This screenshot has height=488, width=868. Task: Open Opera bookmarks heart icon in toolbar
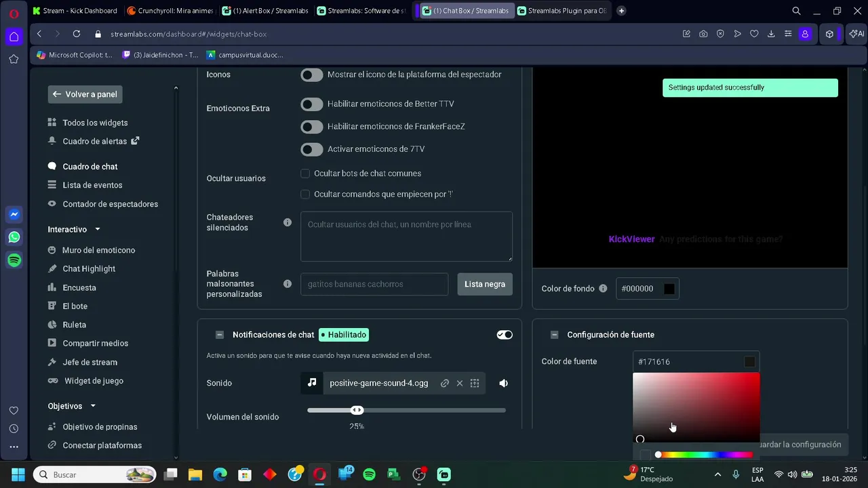(x=754, y=34)
